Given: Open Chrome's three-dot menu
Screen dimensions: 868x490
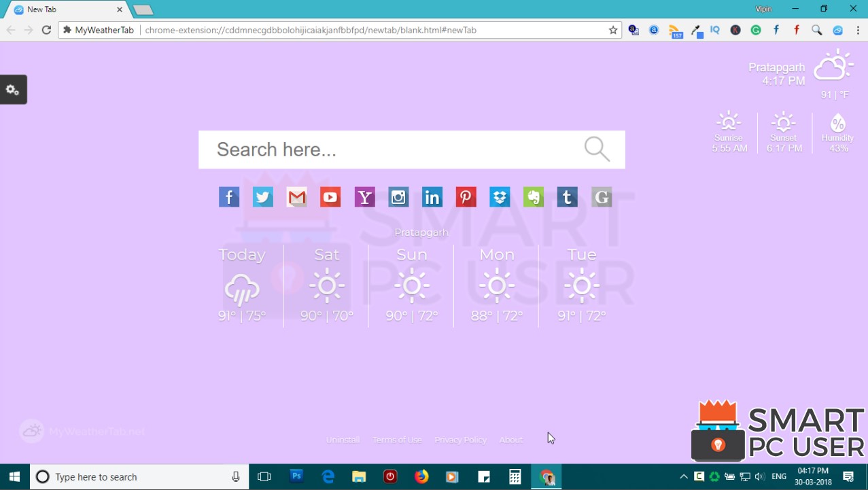Looking at the screenshot, I should [x=856, y=30].
